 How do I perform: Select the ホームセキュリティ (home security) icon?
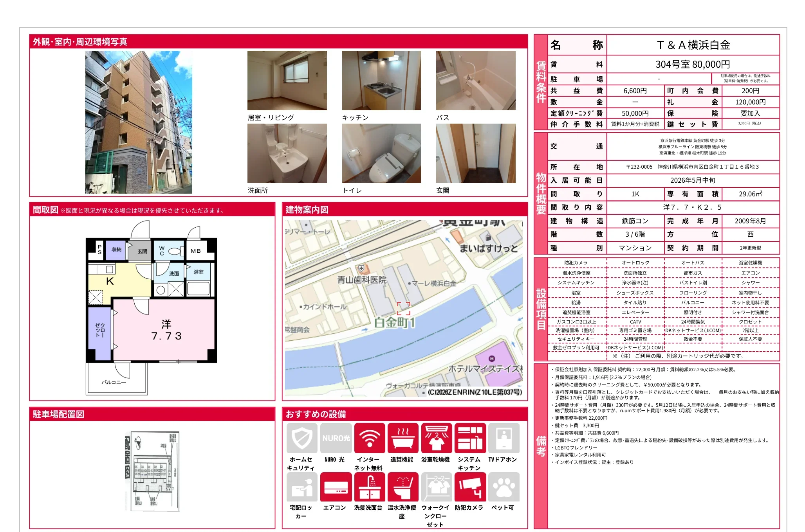301,439
